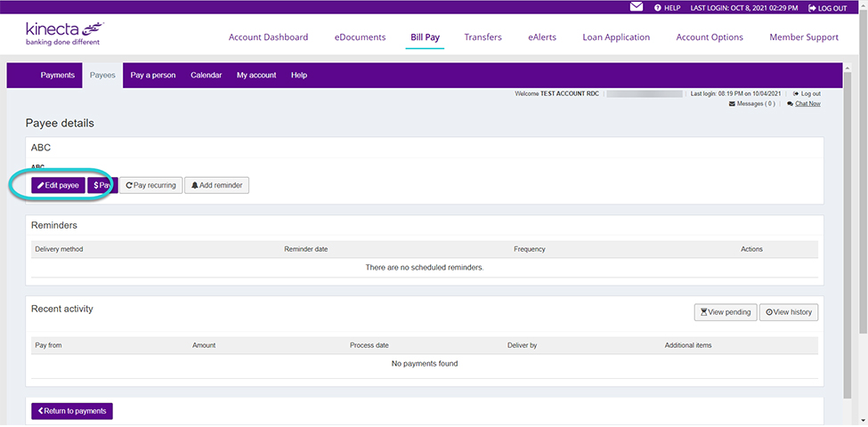Image resolution: width=868 pixels, height=427 pixels.
Task: Open the Help tab in purple bar
Action: point(299,76)
